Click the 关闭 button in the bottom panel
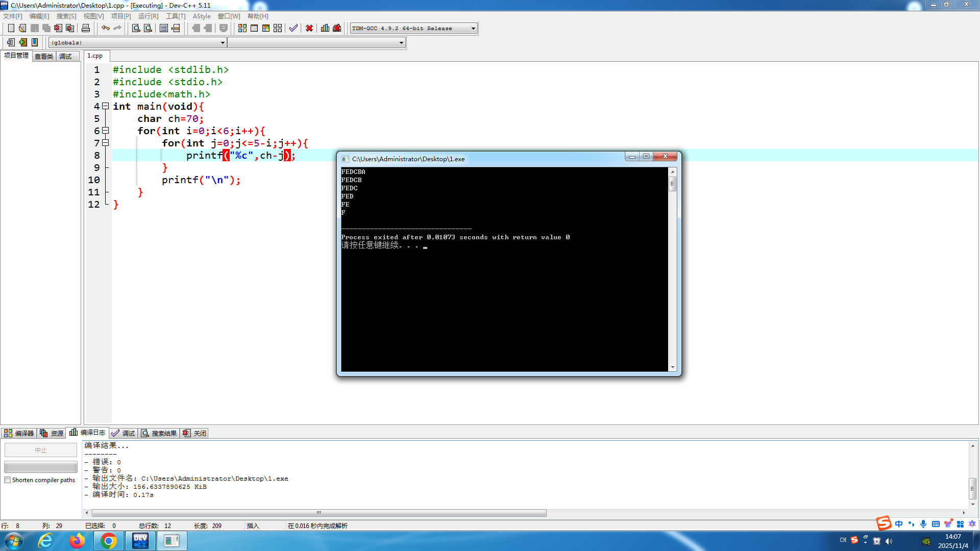This screenshot has height=551, width=980. (195, 433)
